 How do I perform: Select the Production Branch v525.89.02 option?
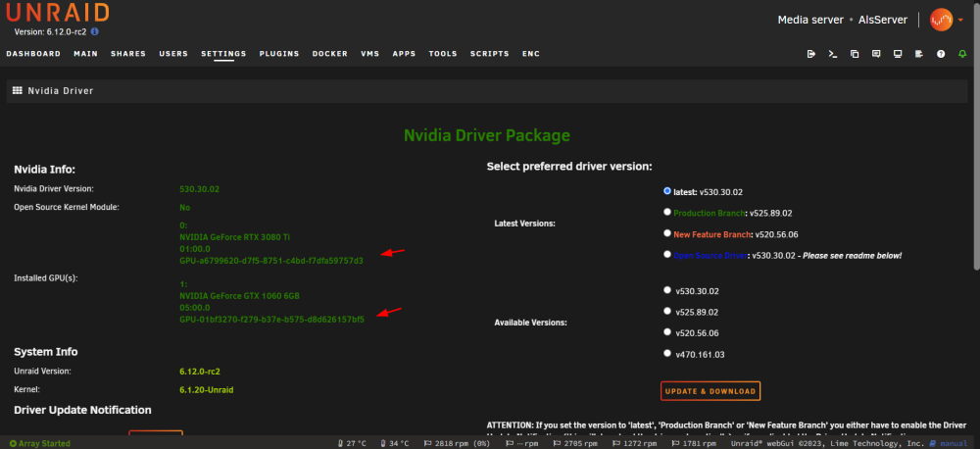coord(667,212)
